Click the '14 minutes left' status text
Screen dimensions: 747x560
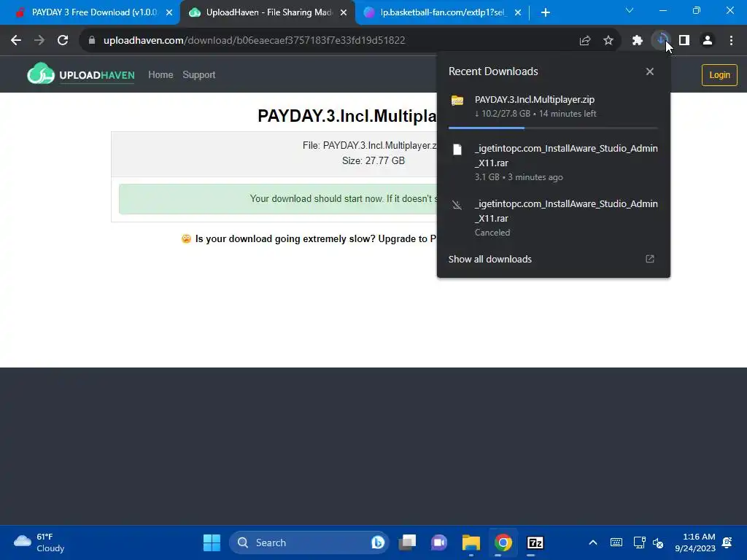click(568, 114)
